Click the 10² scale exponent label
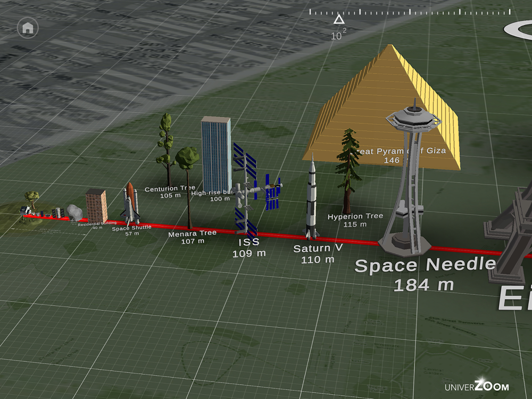Screen dimensions: 532x399 coord(338,34)
